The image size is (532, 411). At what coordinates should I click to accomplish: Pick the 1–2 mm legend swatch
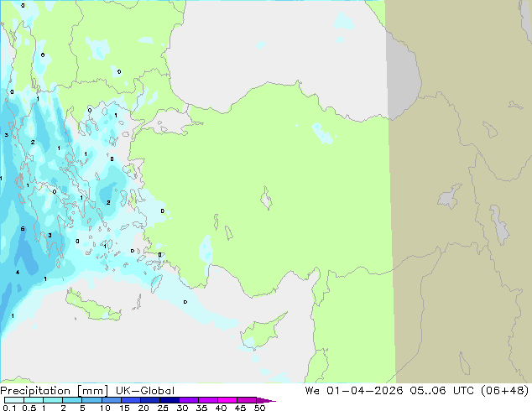(53, 400)
